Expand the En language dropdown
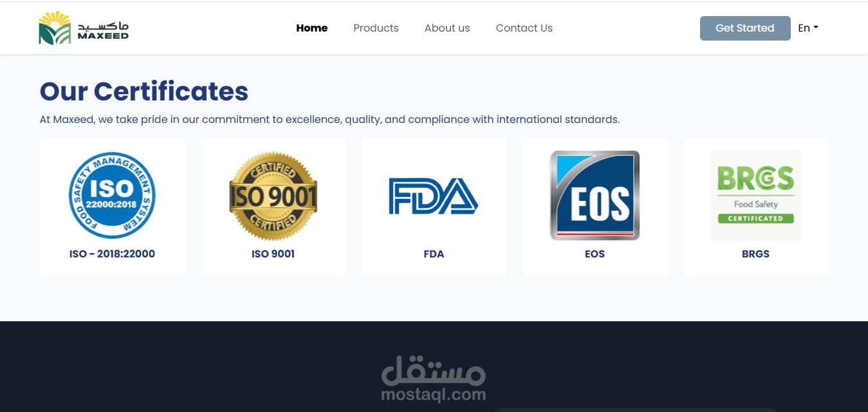868x412 pixels. click(x=808, y=28)
